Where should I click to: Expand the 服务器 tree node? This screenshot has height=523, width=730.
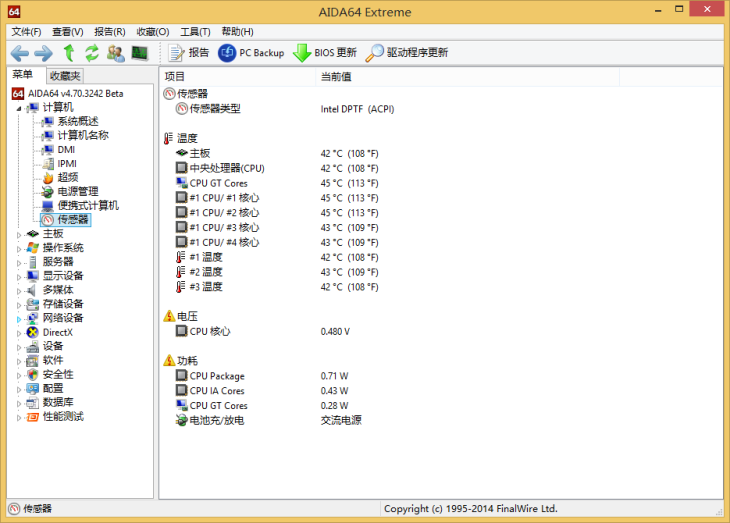click(19, 263)
